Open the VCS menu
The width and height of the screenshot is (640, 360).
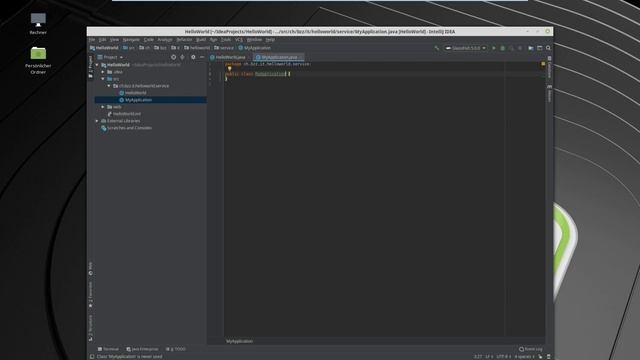239,40
